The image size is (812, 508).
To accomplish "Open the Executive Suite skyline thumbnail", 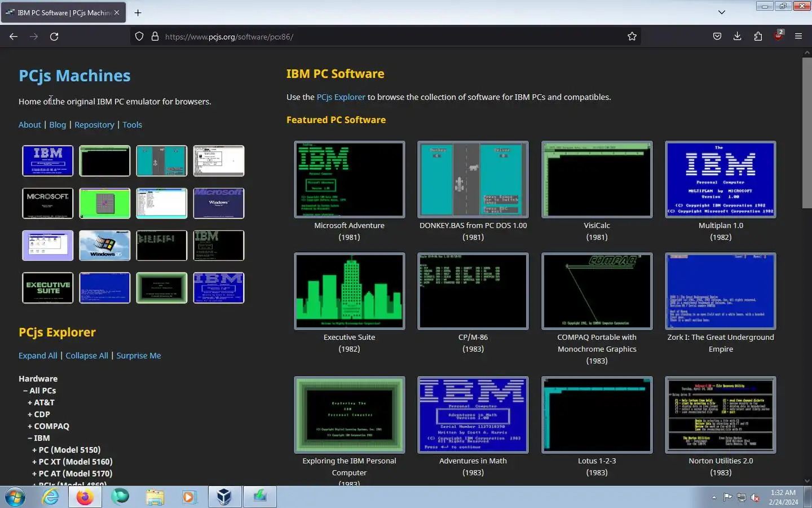I will 350,291.
